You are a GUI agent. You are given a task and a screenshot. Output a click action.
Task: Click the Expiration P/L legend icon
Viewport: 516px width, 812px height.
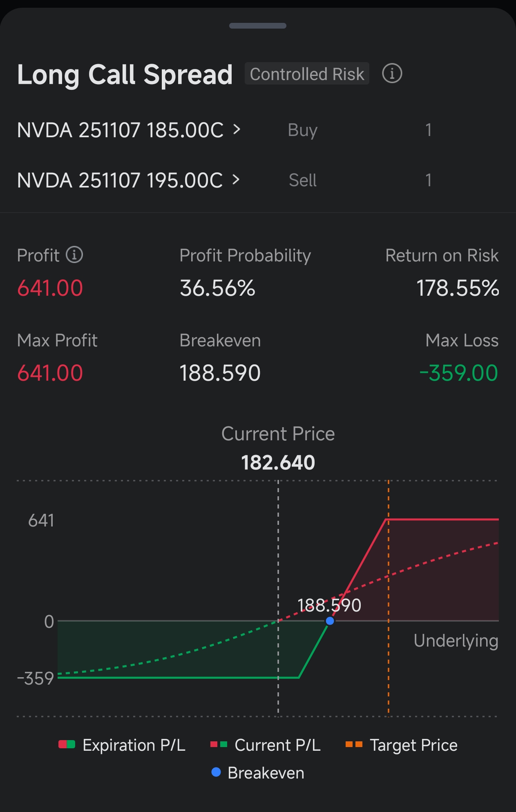click(x=67, y=745)
